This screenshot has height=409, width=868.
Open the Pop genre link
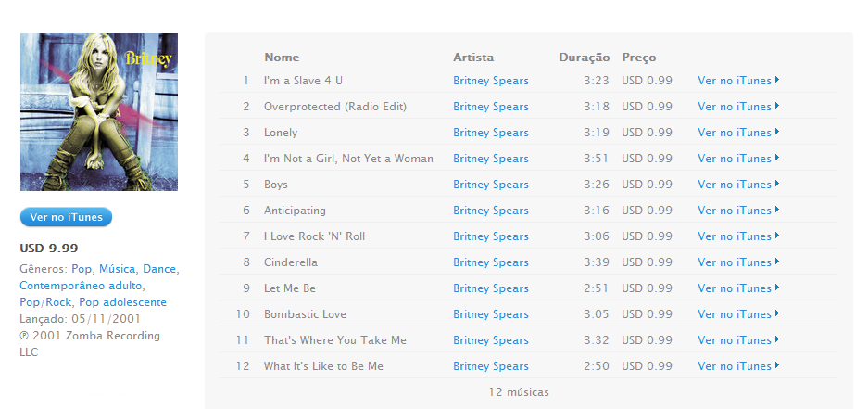click(x=82, y=269)
